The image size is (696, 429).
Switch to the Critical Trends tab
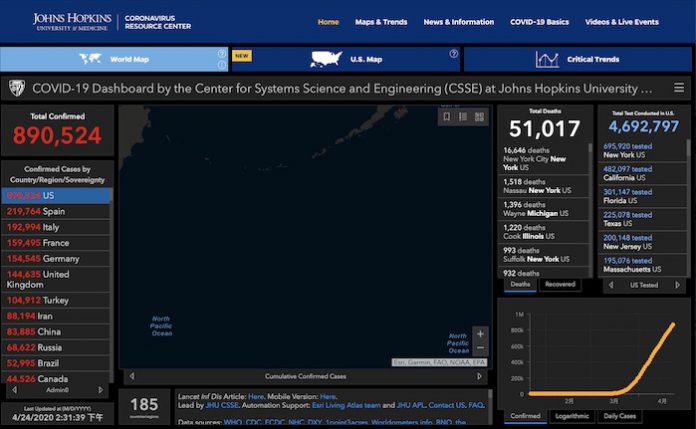577,59
